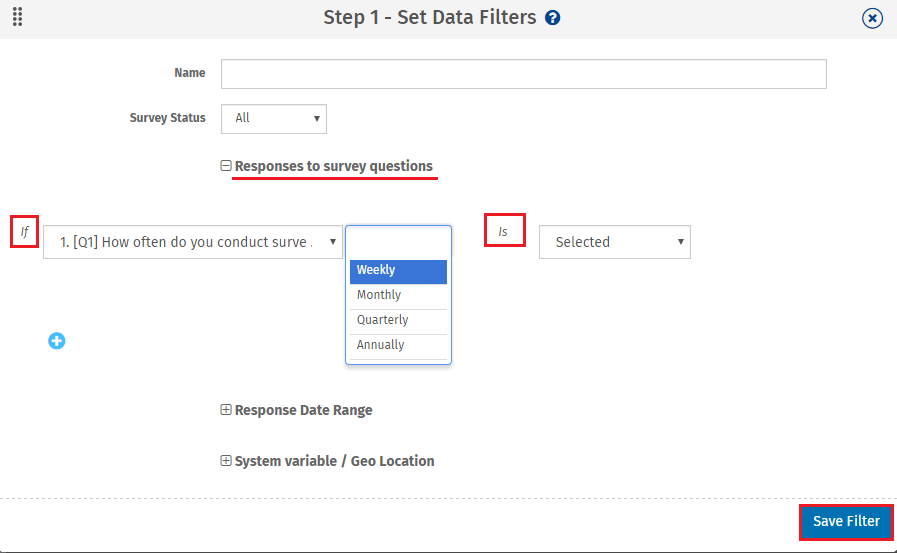Click the System variable / Geo Location label
The image size is (897, 553).
tap(334, 461)
